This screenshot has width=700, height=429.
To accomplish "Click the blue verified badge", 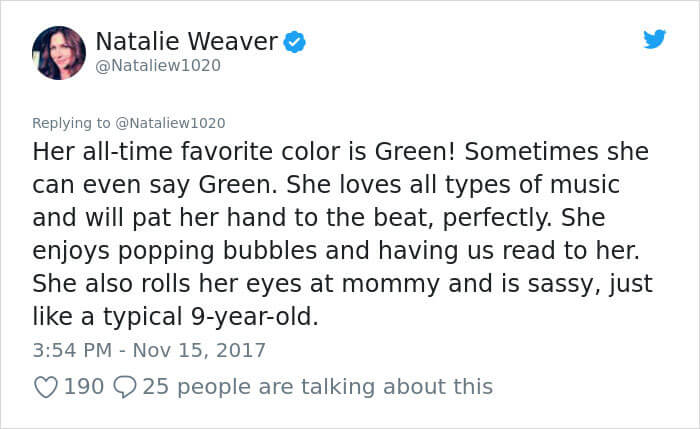I will tap(293, 42).
